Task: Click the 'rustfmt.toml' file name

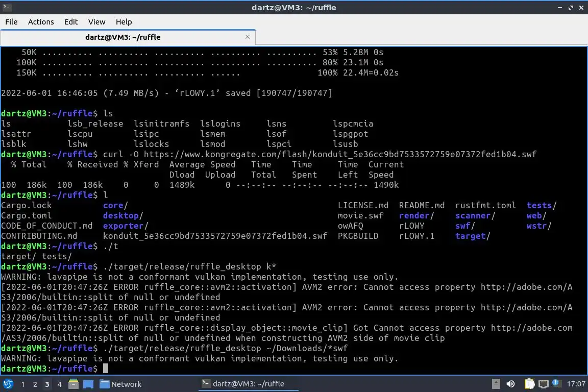Action: (x=485, y=206)
